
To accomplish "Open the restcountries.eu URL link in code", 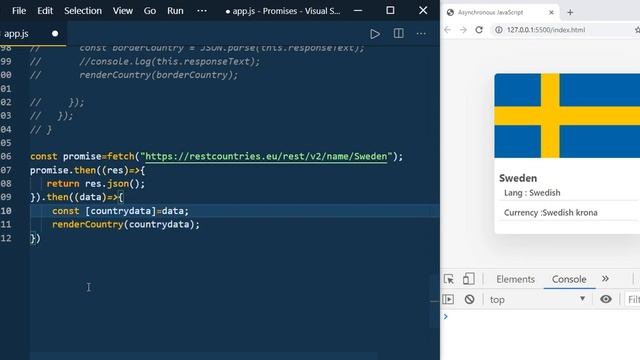I will 266,156.
